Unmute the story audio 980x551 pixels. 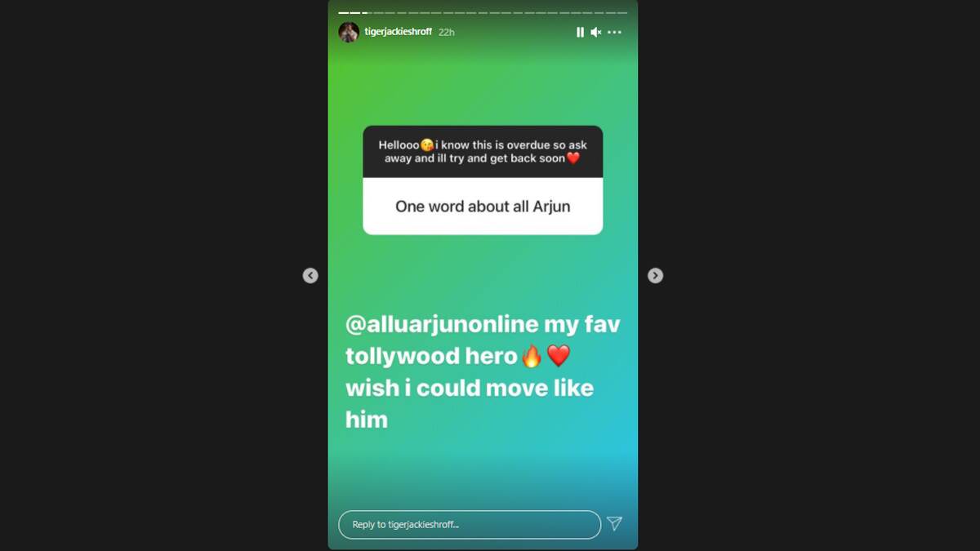coord(596,32)
